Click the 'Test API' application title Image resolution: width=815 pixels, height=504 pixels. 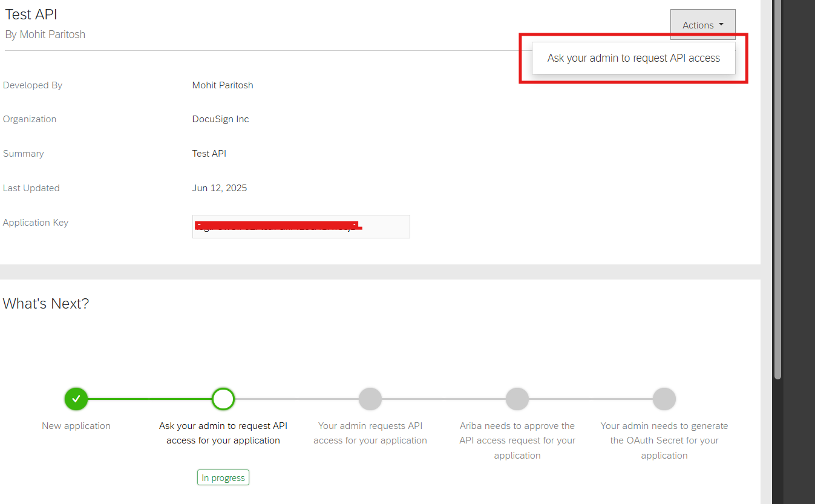click(31, 15)
